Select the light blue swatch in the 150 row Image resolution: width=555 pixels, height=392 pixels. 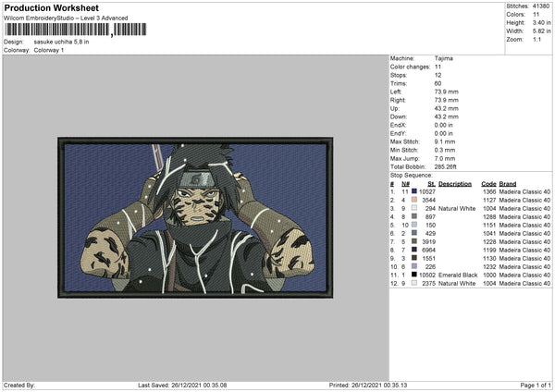click(x=414, y=225)
